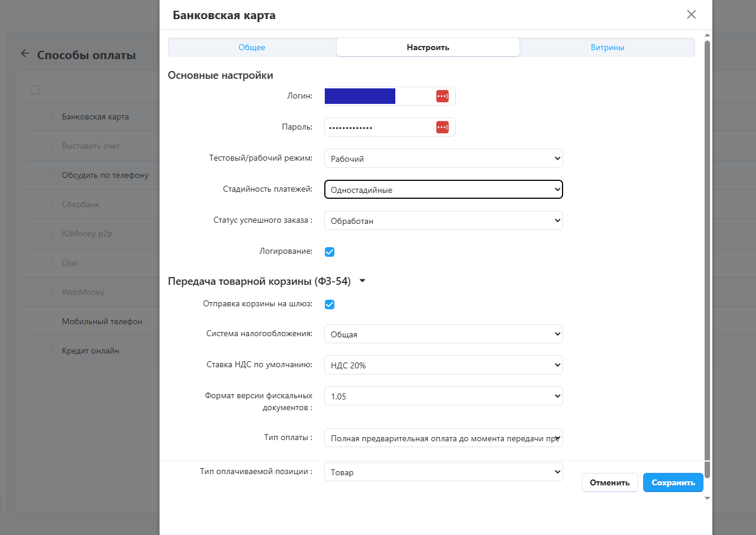This screenshot has width=756, height=535.
Task: Click the dialog vertical scrollbar thumb
Action: pos(708,259)
